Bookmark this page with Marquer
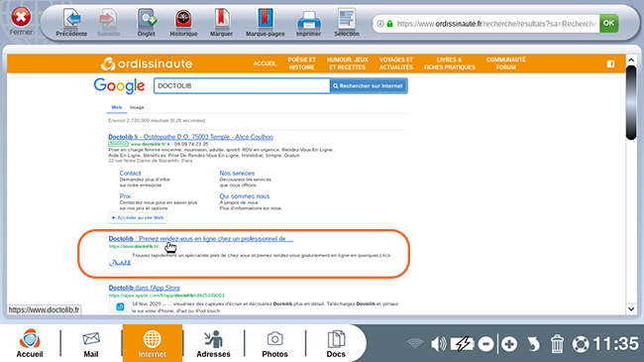644x362 pixels. pos(221,23)
